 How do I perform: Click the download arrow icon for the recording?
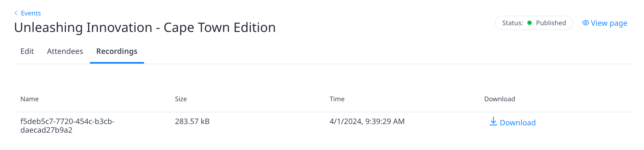tap(493, 121)
